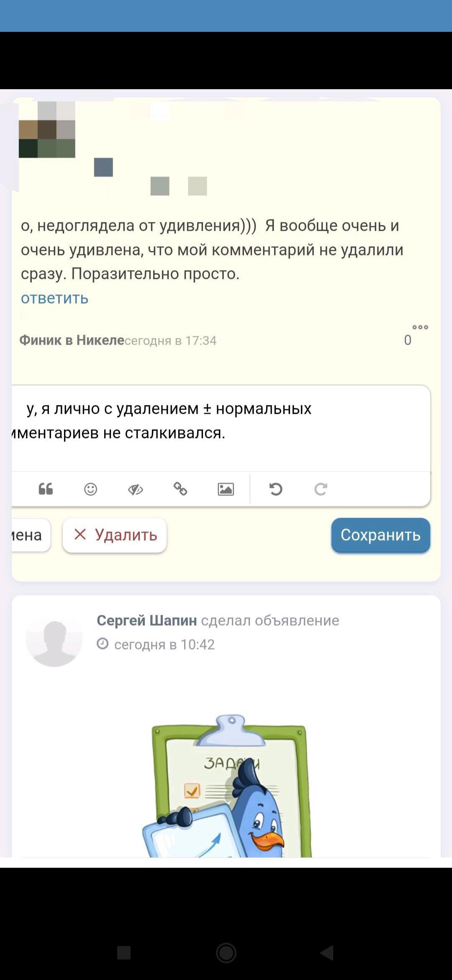Add an image with the picture icon
The width and height of the screenshot is (452, 980).
(x=226, y=489)
